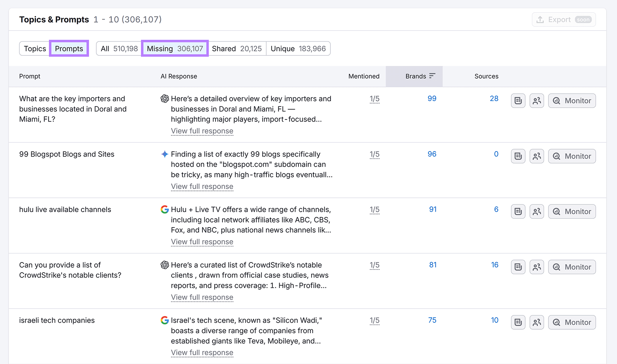Screen dimensions: 617x364
Task: Click the note icon in the hulu live row
Action: (518, 211)
